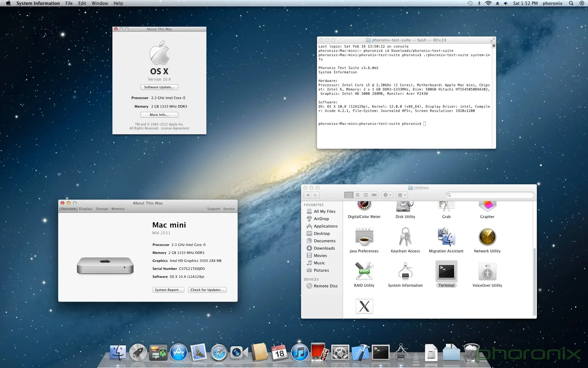The width and height of the screenshot is (588, 368).
Task: Open Grab in Utilities window
Action: click(446, 207)
